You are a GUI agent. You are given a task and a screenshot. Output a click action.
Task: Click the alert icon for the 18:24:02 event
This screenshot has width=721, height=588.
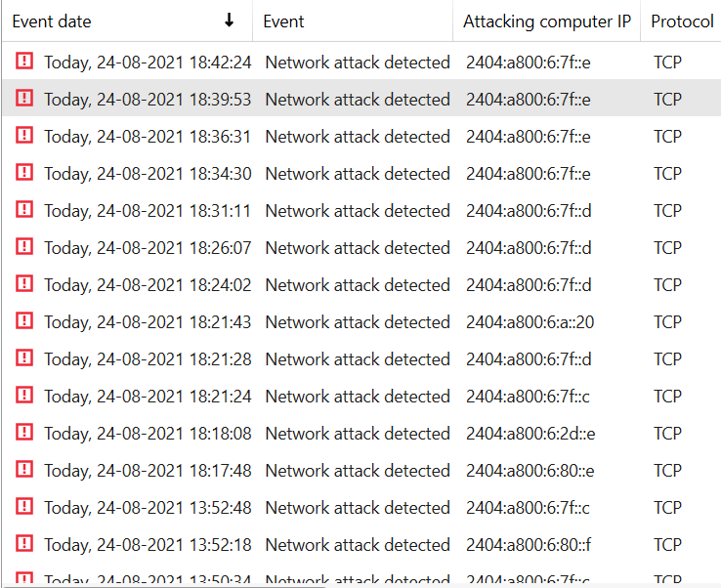coord(24,284)
